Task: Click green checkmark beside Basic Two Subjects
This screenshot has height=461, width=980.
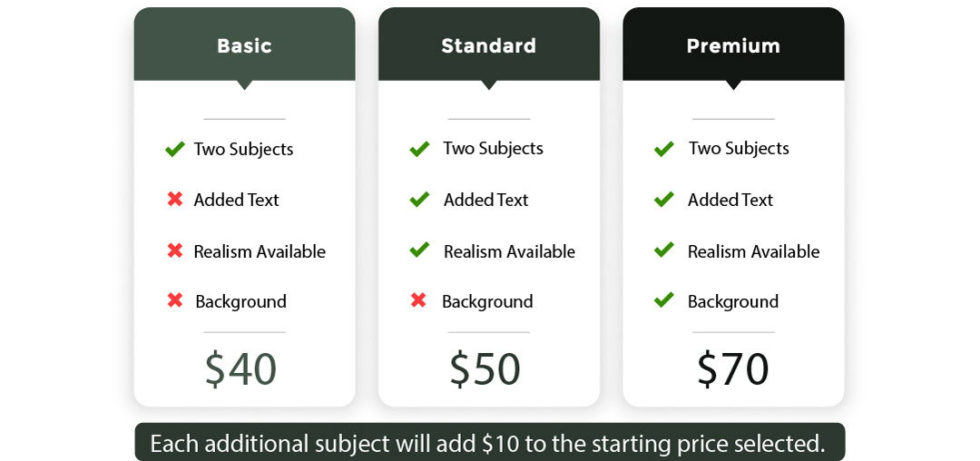Action: [174, 150]
